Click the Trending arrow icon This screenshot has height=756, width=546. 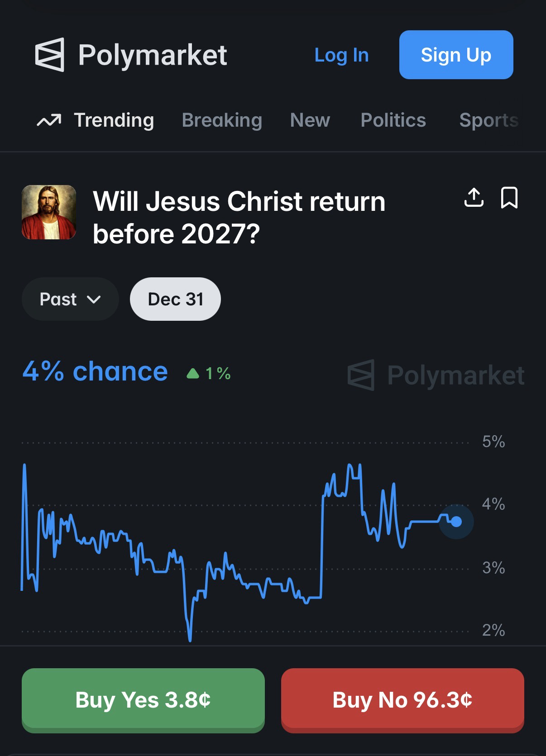[x=49, y=121]
